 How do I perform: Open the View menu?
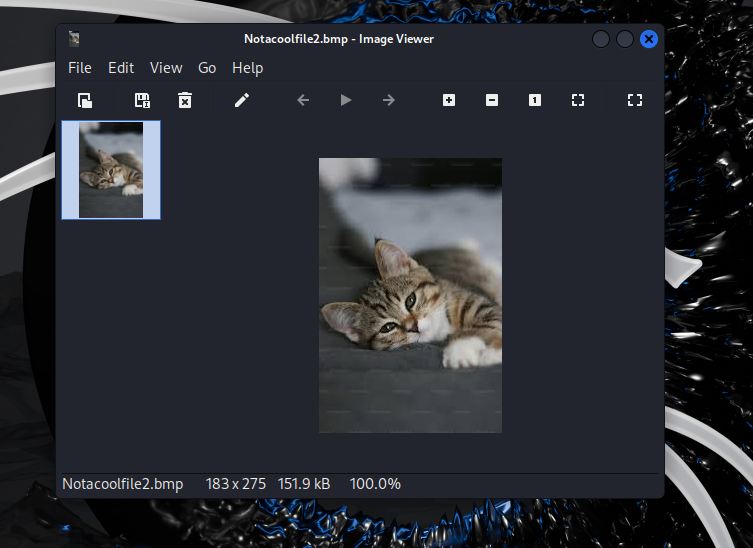click(x=166, y=68)
